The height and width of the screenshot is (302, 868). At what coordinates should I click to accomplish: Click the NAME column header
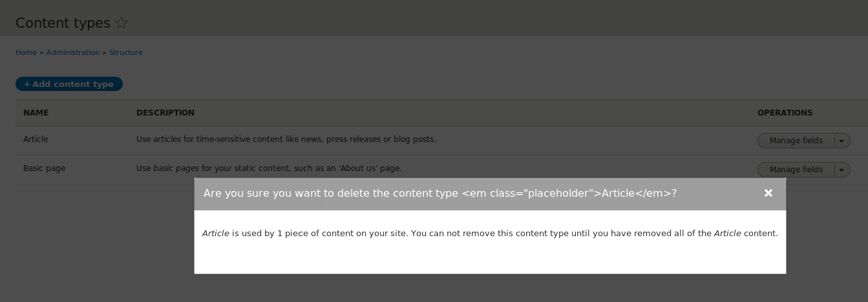coord(36,113)
